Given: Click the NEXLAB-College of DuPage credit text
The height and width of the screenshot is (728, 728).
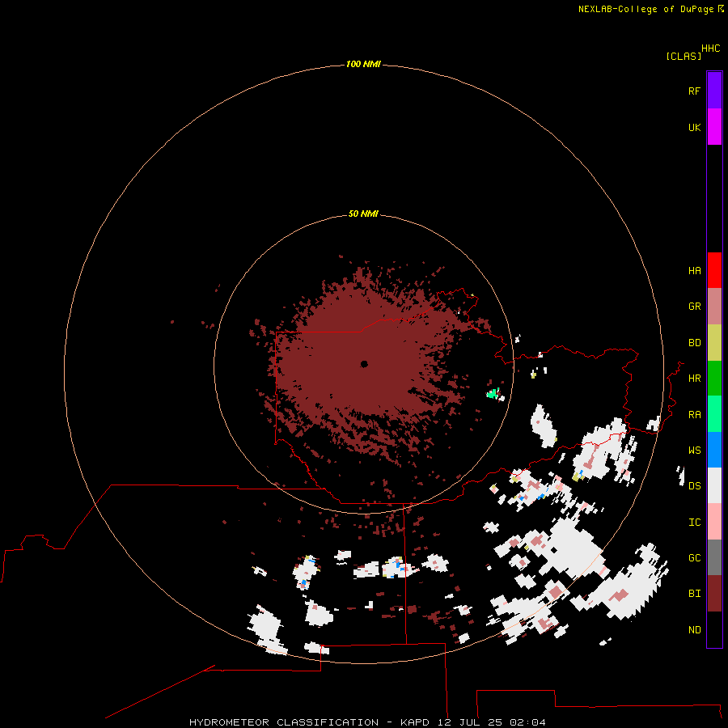Looking at the screenshot, I should tap(645, 9).
